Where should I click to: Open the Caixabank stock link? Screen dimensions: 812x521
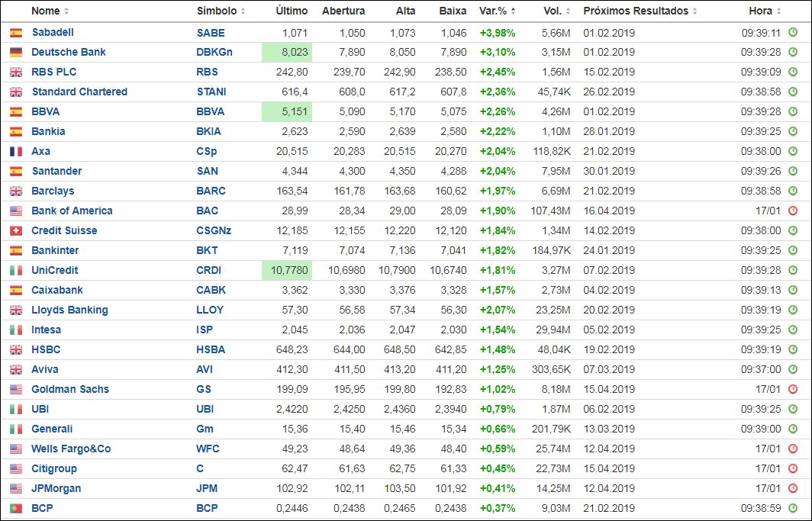(x=57, y=290)
